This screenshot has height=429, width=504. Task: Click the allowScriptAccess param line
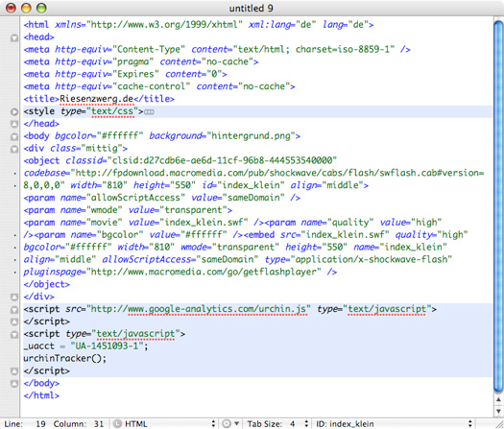(162, 198)
